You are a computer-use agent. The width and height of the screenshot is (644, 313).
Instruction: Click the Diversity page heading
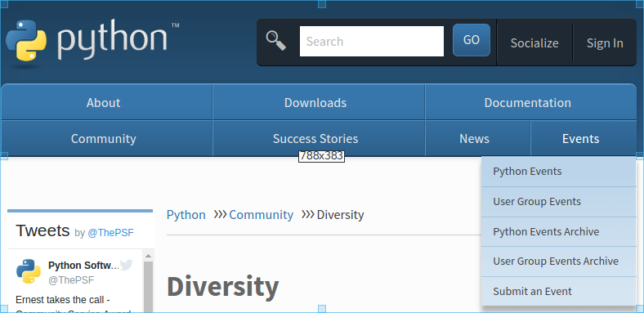[x=222, y=286]
